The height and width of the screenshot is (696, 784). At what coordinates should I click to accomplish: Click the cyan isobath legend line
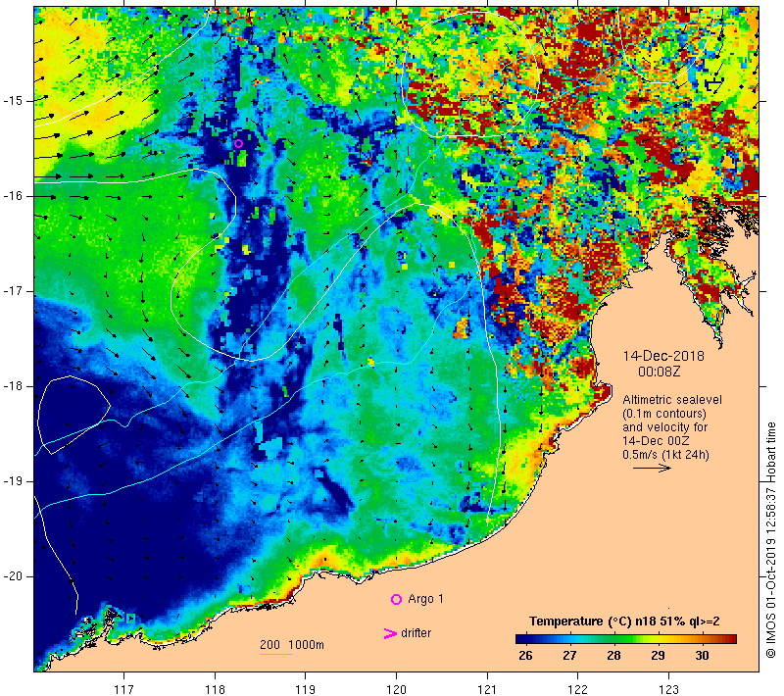tap(276, 654)
